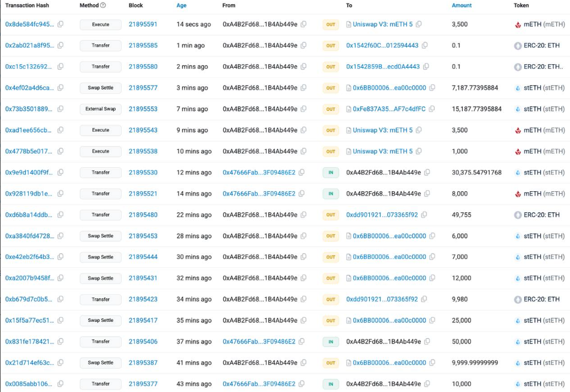The width and height of the screenshot is (570, 392).
Task: Click contract icon beside 0xFe837A35 address
Action: [349, 108]
